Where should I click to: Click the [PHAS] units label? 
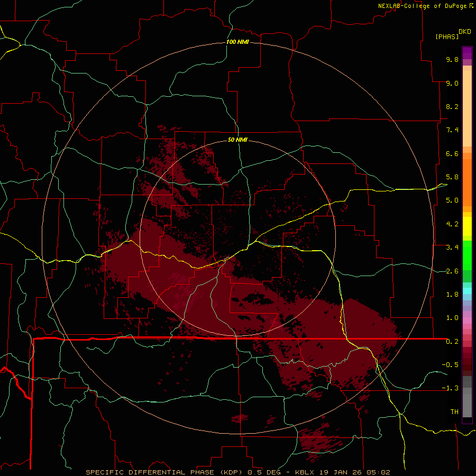[447, 36]
